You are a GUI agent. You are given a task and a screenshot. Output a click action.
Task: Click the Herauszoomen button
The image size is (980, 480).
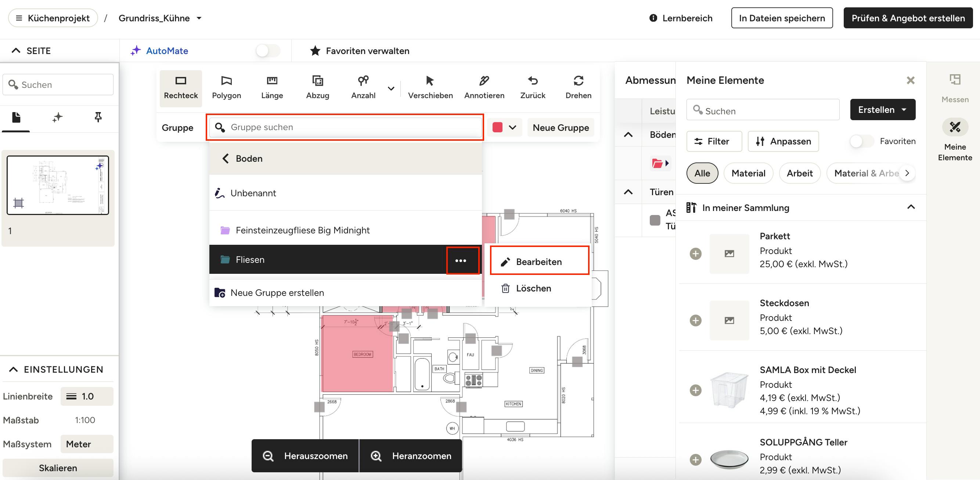[305, 456]
